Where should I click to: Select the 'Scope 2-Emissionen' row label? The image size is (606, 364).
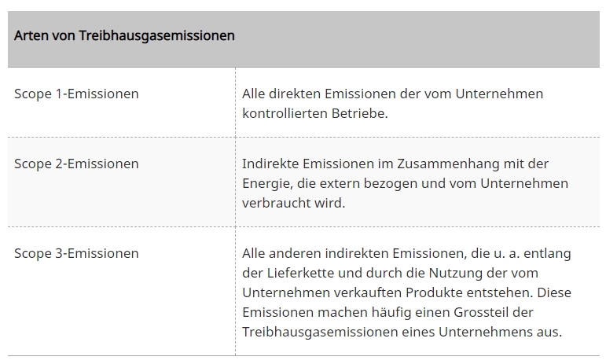tap(76, 164)
